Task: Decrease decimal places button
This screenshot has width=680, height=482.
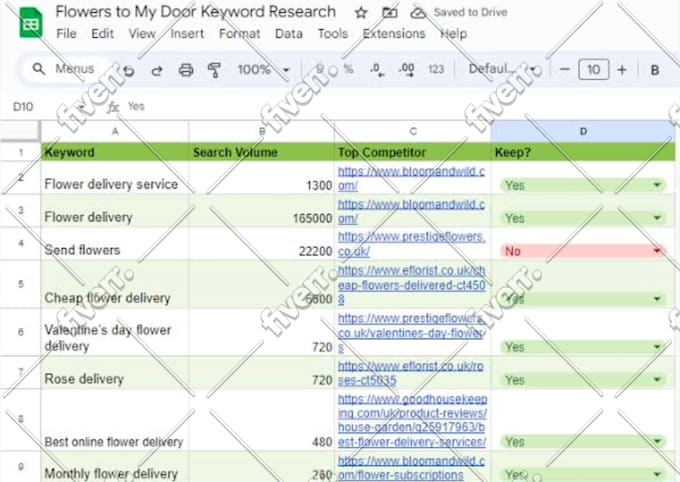Action: pos(377,69)
